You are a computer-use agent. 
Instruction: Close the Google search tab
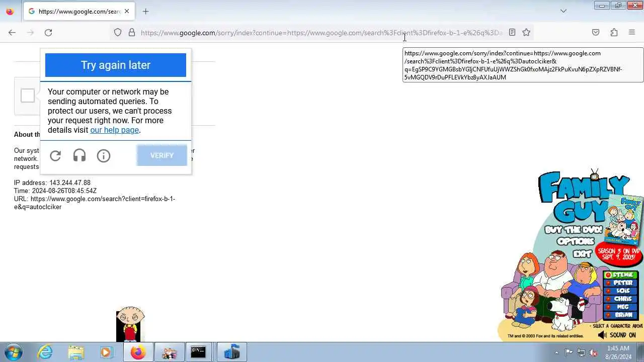127,11
